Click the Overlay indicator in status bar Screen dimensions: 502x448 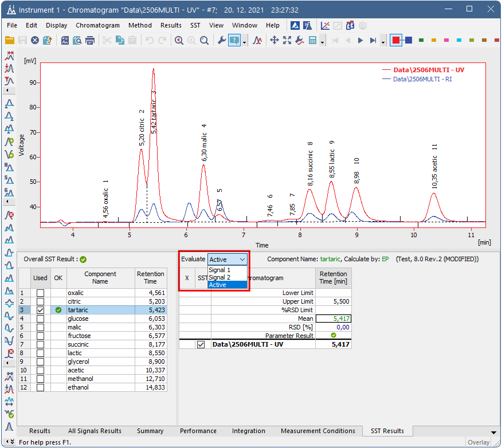(x=479, y=442)
